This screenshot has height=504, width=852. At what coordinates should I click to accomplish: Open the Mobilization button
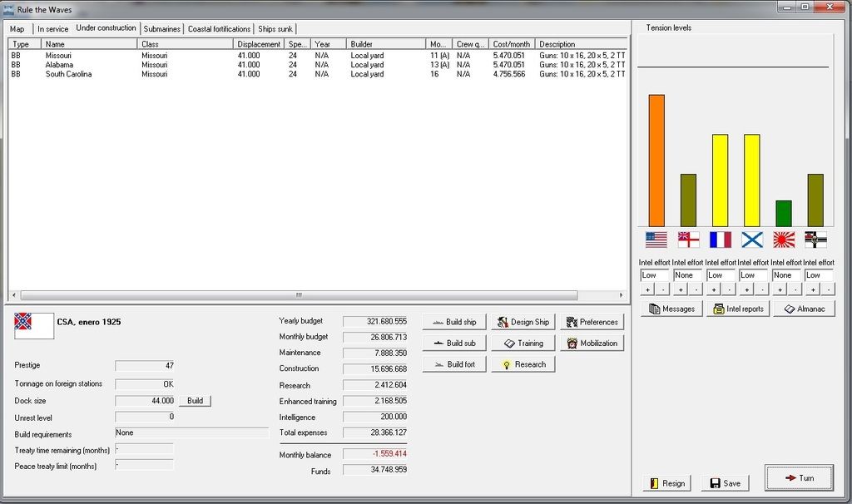592,343
